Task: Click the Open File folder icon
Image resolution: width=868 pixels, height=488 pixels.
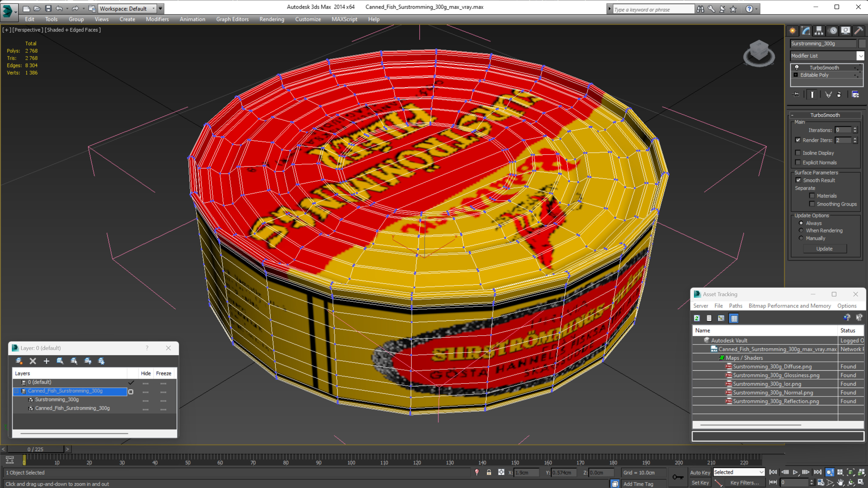Action: pyautogui.click(x=37, y=9)
